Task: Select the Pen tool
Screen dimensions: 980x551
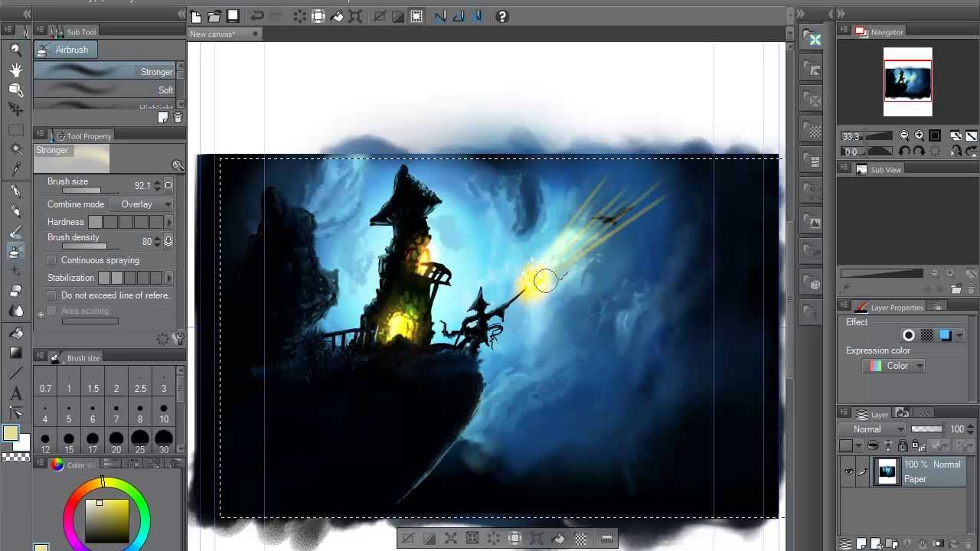Action: coord(15,191)
